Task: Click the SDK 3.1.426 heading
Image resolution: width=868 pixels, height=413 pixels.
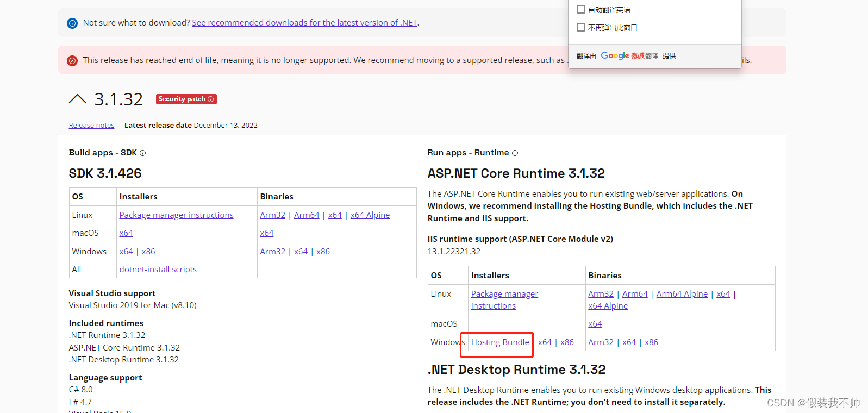Action: [105, 173]
